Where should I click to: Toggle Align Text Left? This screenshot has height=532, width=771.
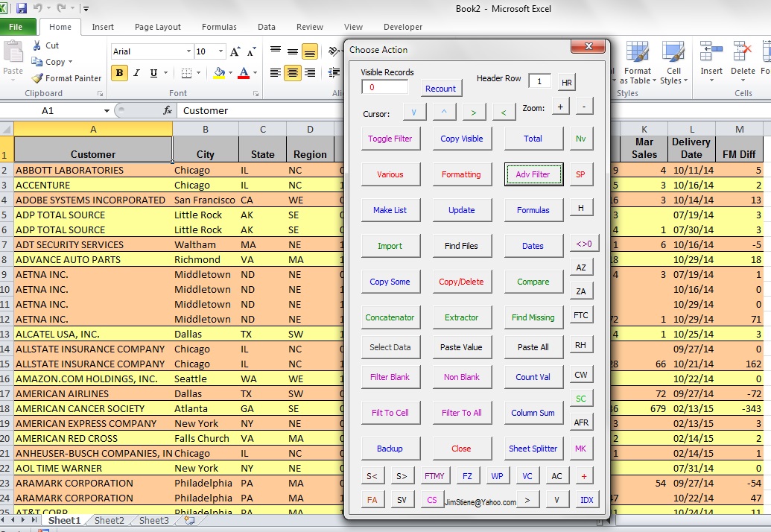(276, 73)
